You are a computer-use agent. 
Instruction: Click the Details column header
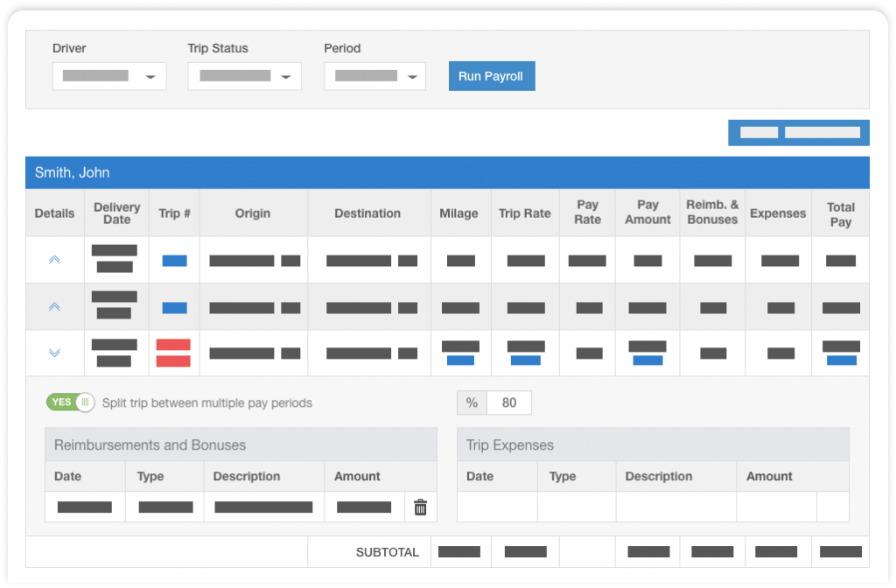[x=54, y=213]
